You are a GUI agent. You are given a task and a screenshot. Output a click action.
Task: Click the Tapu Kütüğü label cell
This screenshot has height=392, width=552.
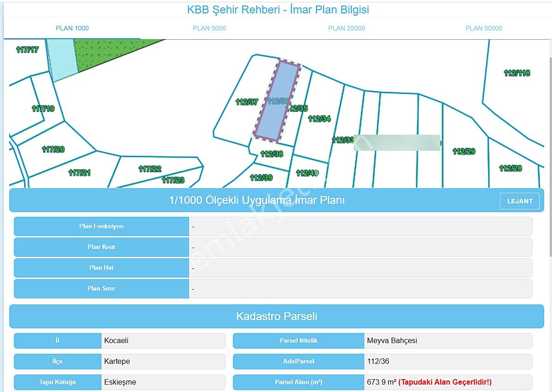(x=58, y=382)
